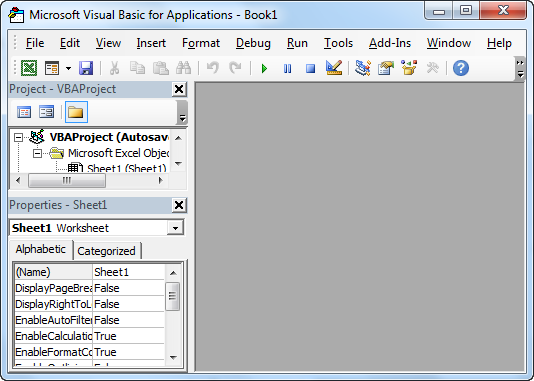Screen dimensions: 534x381
Task: Click the (Name) property value Sheet1
Action: point(128,272)
